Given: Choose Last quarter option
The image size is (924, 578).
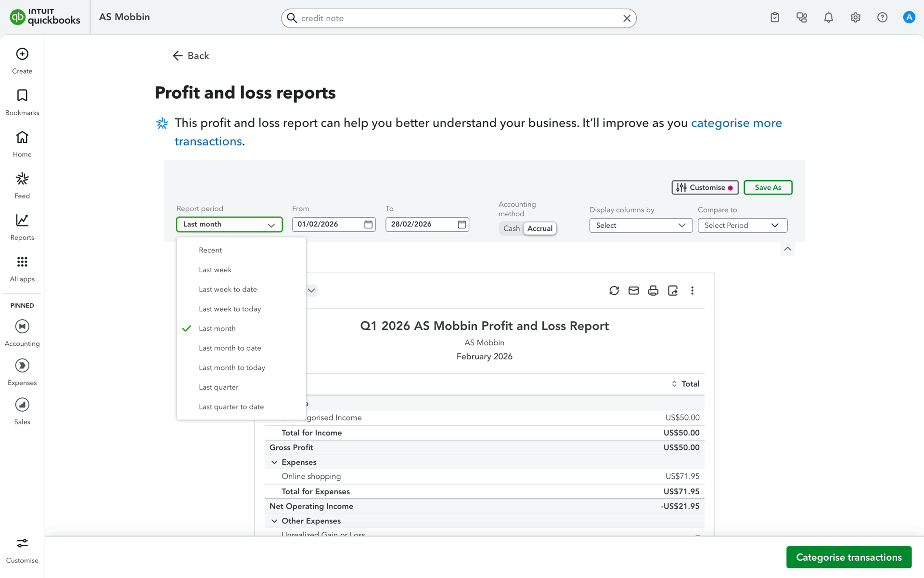Looking at the screenshot, I should point(241,387).
